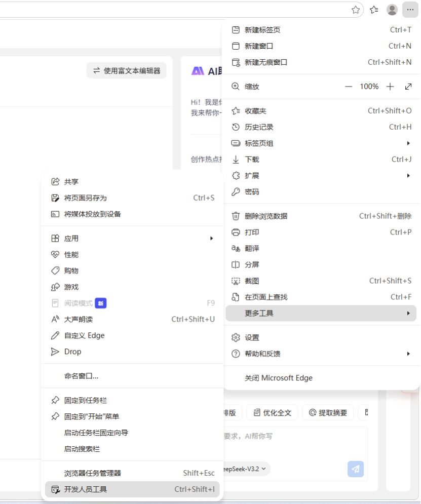
Task: Select 关闭 Microsoft Edge
Action: [321, 378]
